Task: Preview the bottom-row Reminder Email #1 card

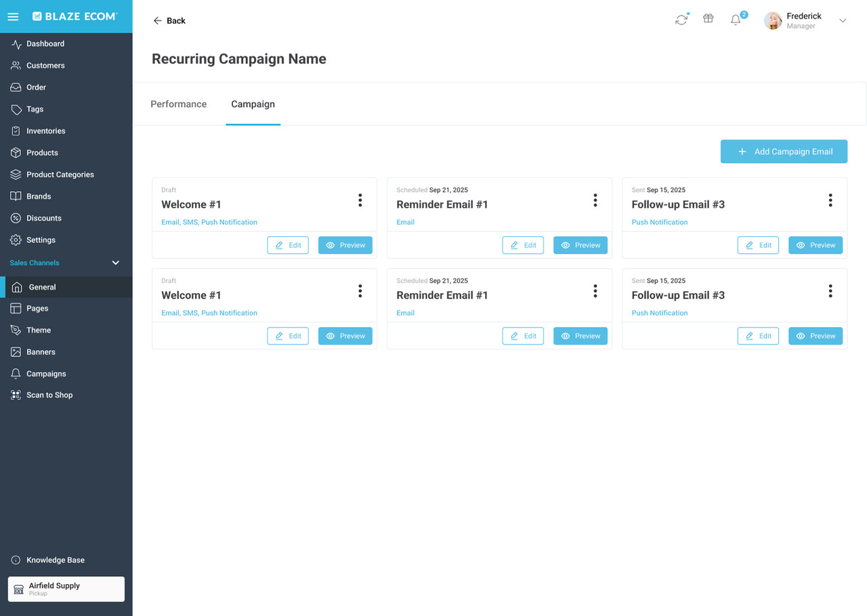Action: (x=580, y=336)
